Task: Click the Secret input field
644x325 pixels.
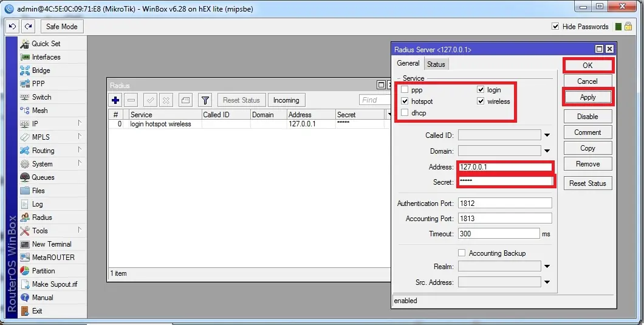Action: pos(505,182)
